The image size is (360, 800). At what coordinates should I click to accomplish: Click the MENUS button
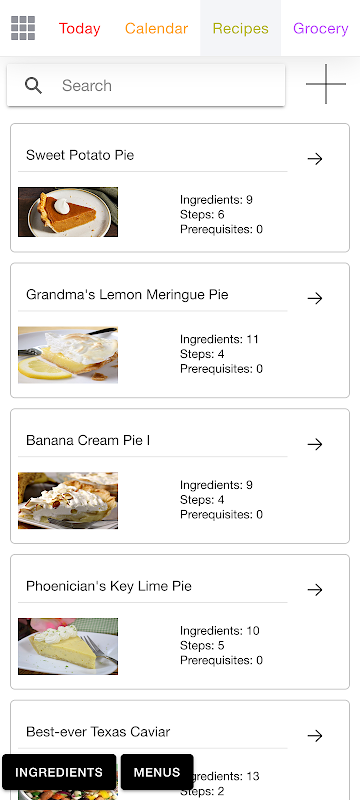[x=157, y=772]
